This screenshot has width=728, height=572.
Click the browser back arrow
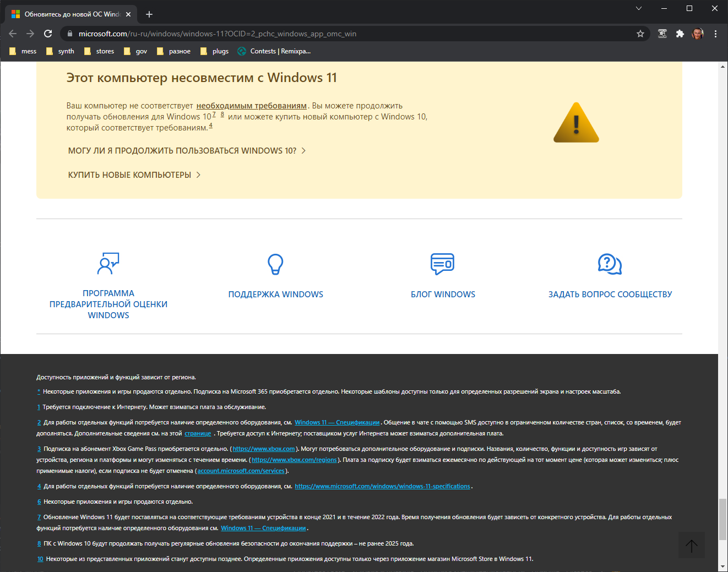click(13, 34)
